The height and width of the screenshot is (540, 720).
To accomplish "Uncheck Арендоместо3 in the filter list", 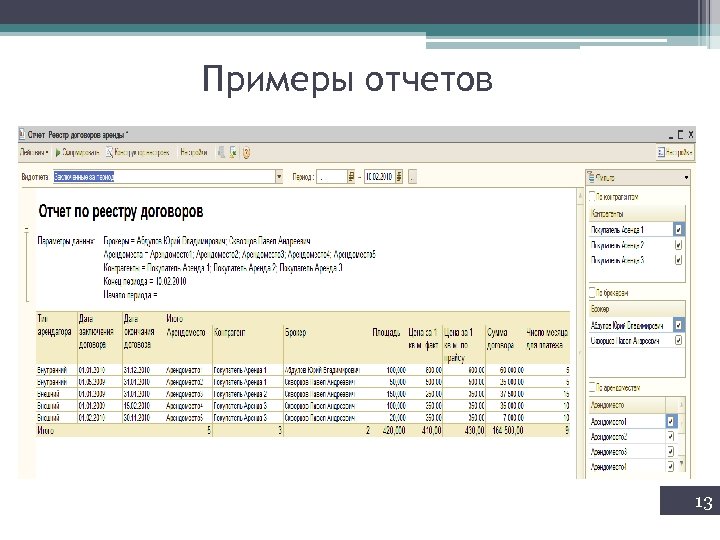I will pyautogui.click(x=671, y=451).
